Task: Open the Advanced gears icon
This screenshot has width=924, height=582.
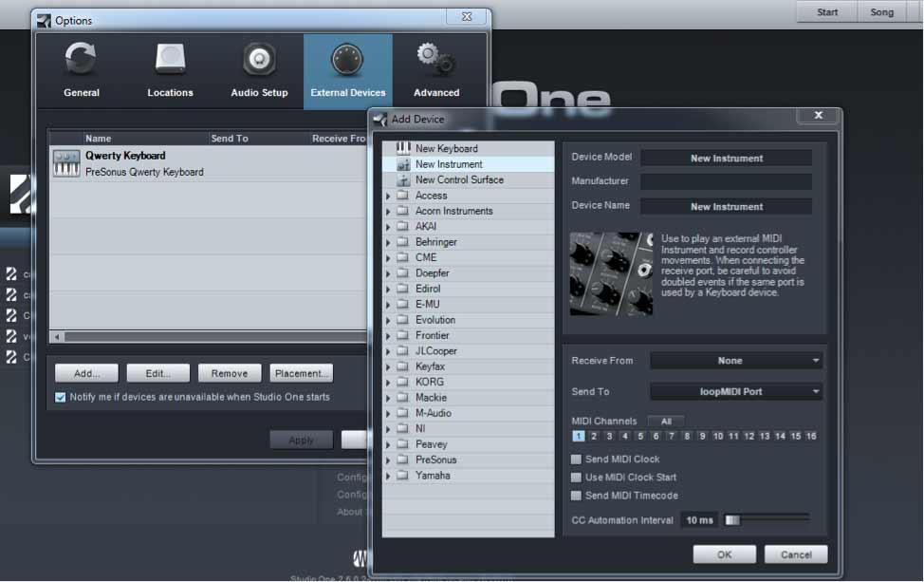Action: (x=436, y=59)
